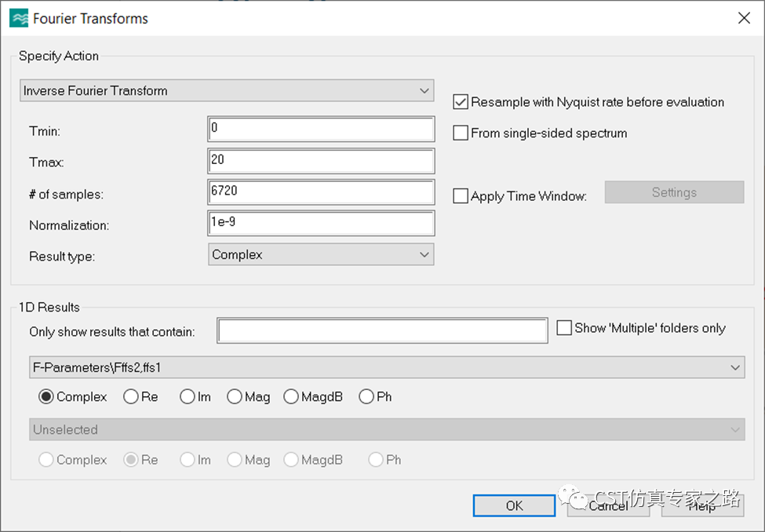Select the active Complex radio button
Image resolution: width=765 pixels, height=532 pixels.
[46, 397]
